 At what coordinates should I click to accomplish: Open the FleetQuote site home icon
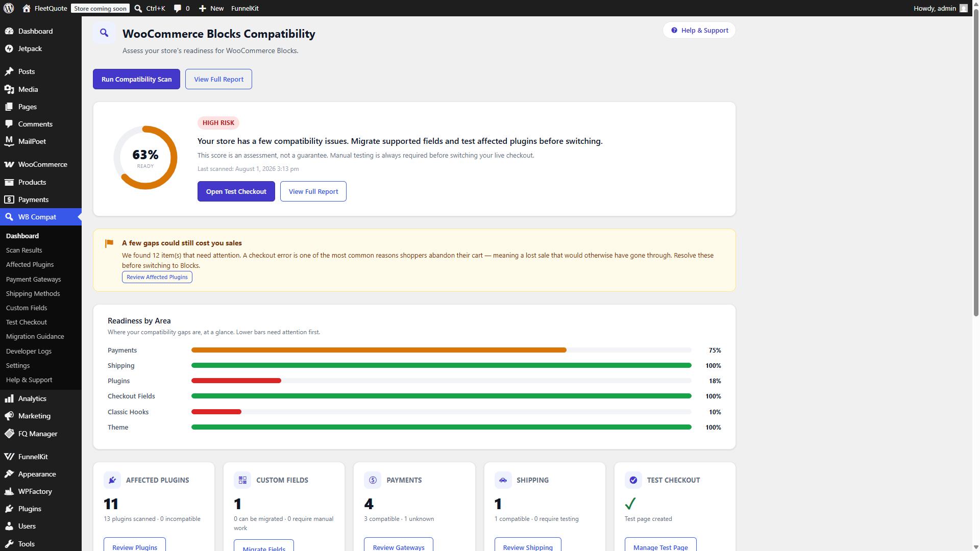coord(27,8)
